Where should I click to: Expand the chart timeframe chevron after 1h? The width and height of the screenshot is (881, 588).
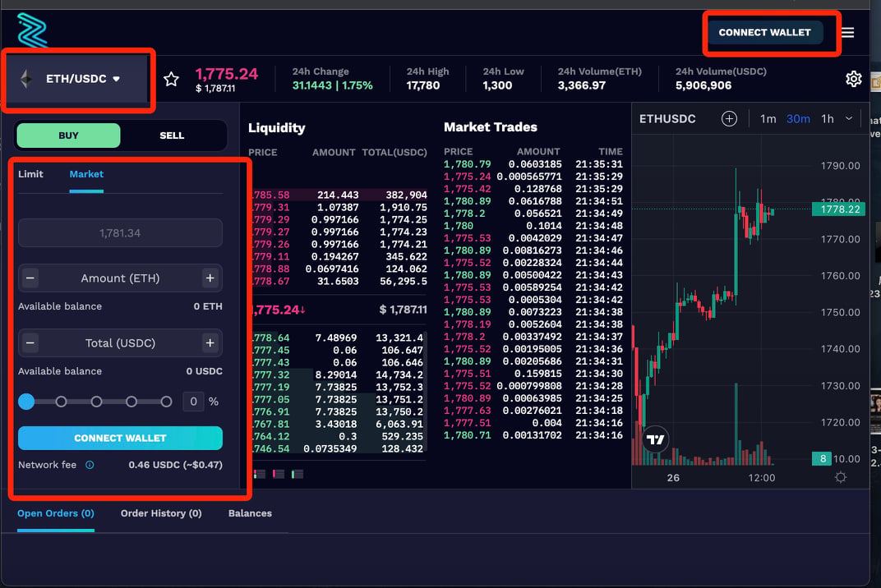pyautogui.click(x=849, y=118)
